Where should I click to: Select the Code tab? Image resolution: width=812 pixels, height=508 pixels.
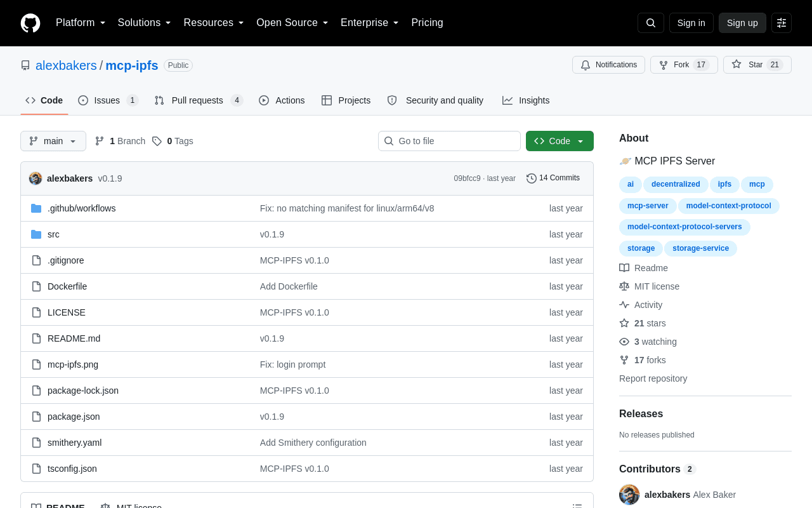[x=44, y=100]
